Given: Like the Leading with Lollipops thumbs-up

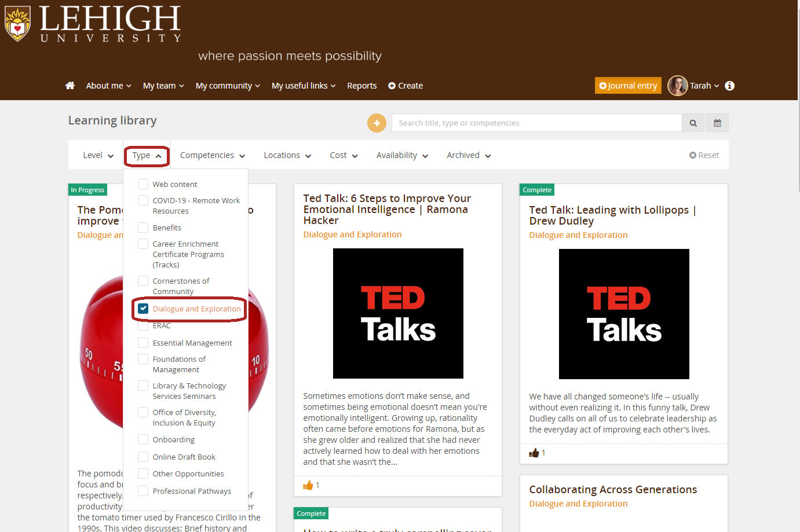Looking at the screenshot, I should coord(534,453).
